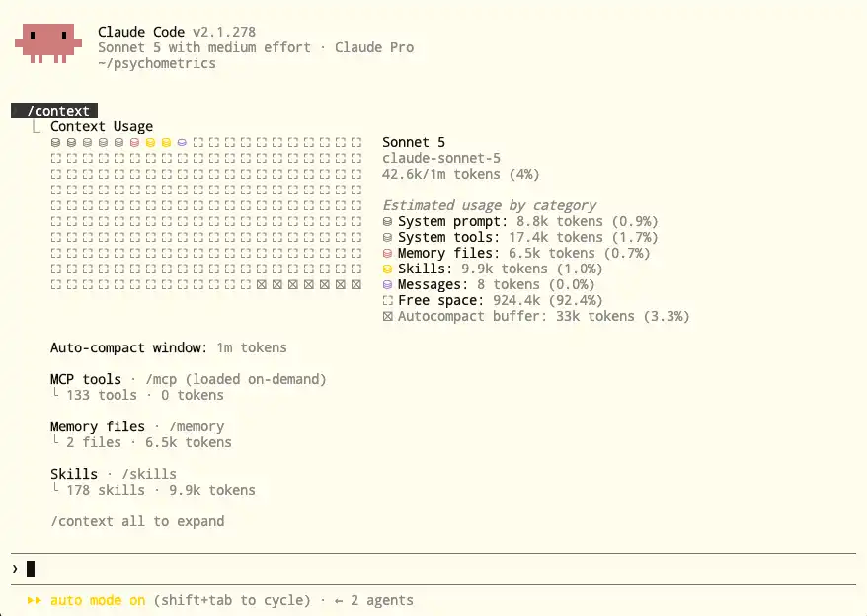867x616 pixels.
Task: Click the Context Usage heading
Action: [x=102, y=126]
